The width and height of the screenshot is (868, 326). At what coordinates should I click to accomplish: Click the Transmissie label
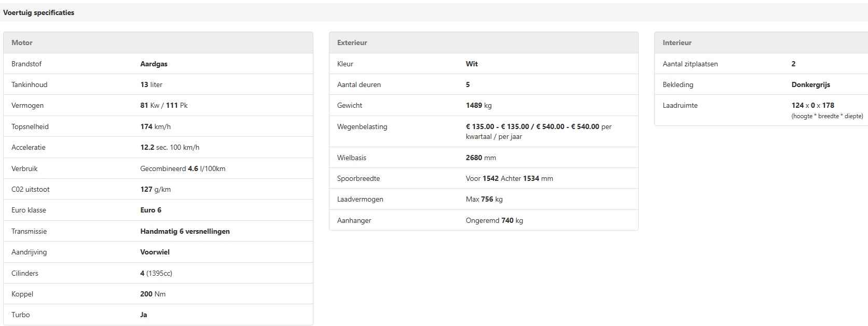click(29, 231)
